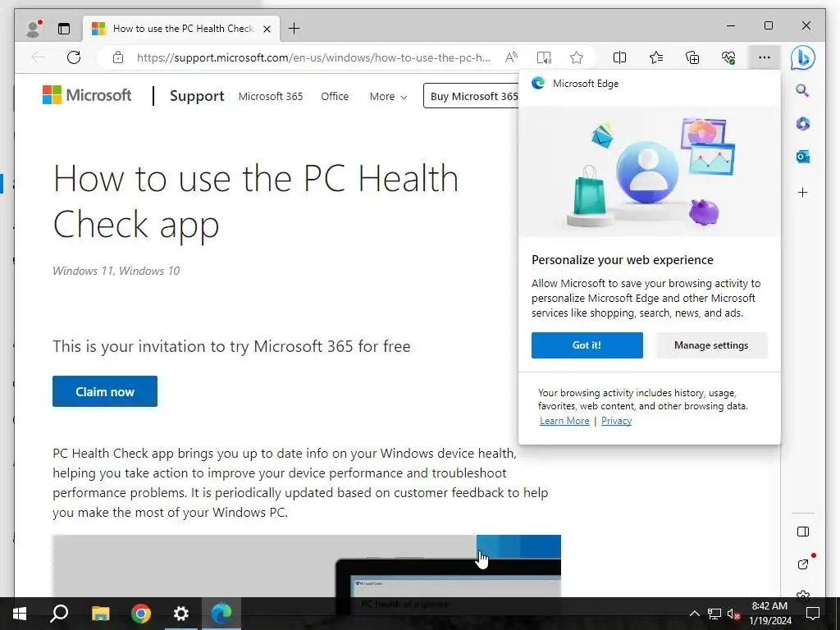Open Settings and more ellipsis menu
Viewport: 840px width, 630px height.
[x=765, y=57]
